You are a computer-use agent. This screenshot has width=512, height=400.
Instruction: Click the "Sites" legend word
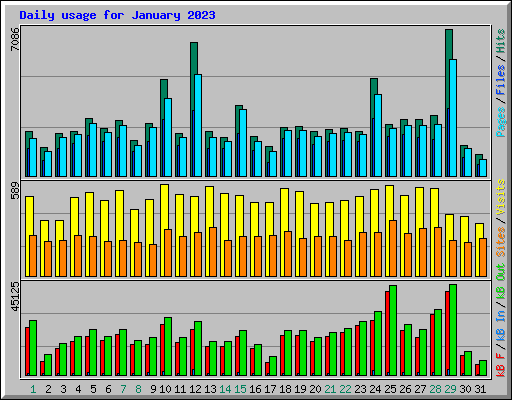(501, 242)
